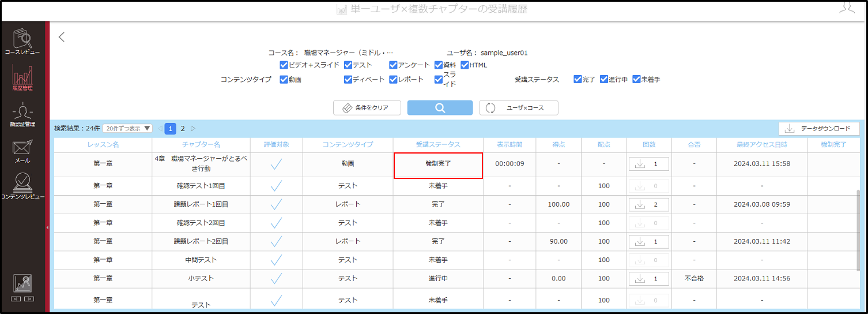This screenshot has width=868, height=314.
Task: Click the user profile icon at top right
Action: click(847, 8)
